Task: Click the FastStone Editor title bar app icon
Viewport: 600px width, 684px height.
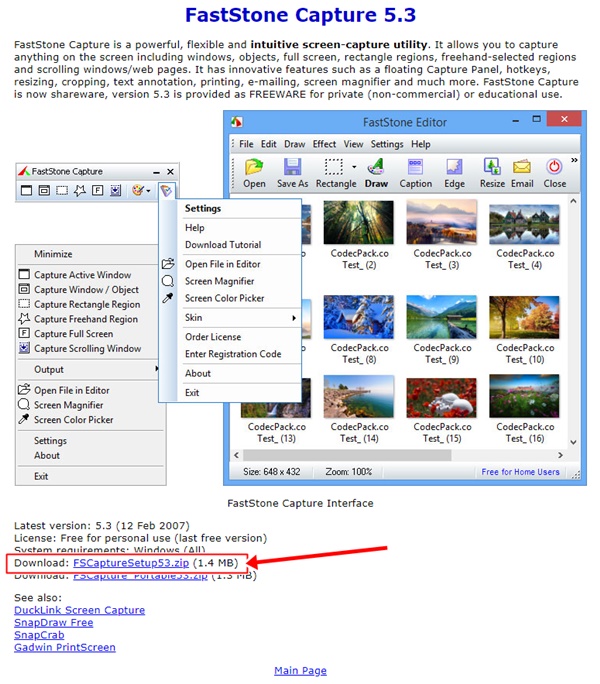Action: click(237, 122)
